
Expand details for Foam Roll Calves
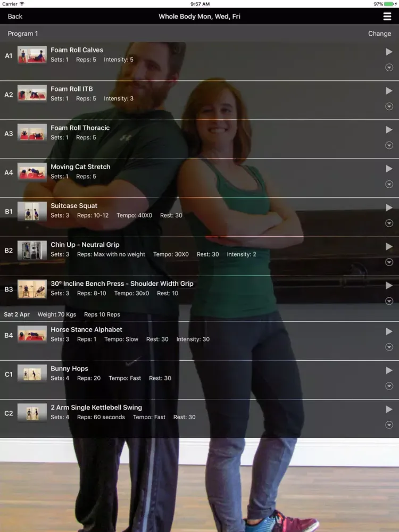pos(389,68)
